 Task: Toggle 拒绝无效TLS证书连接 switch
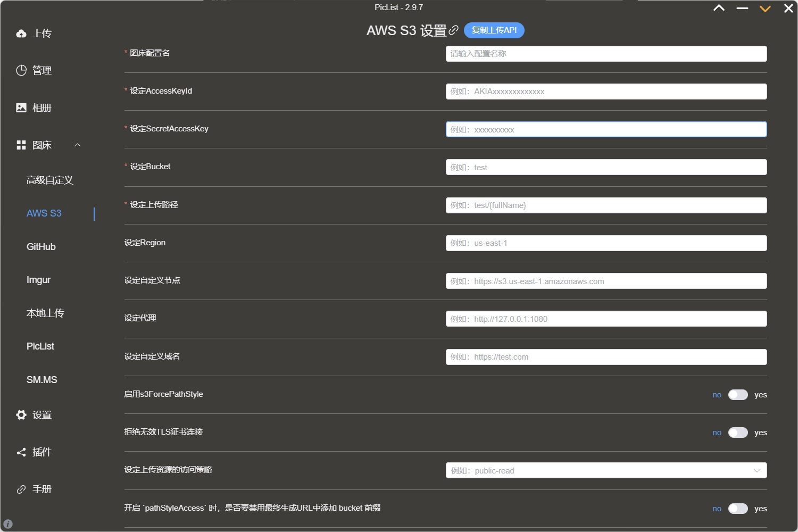[x=738, y=433]
